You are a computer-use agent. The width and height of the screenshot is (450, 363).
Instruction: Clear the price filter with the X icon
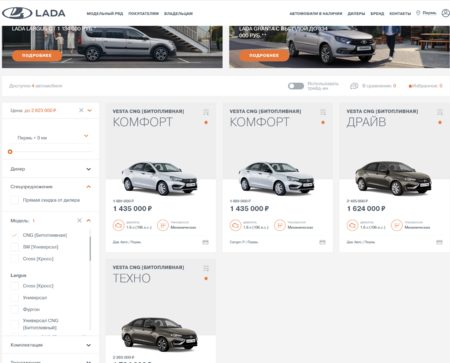tap(81, 110)
